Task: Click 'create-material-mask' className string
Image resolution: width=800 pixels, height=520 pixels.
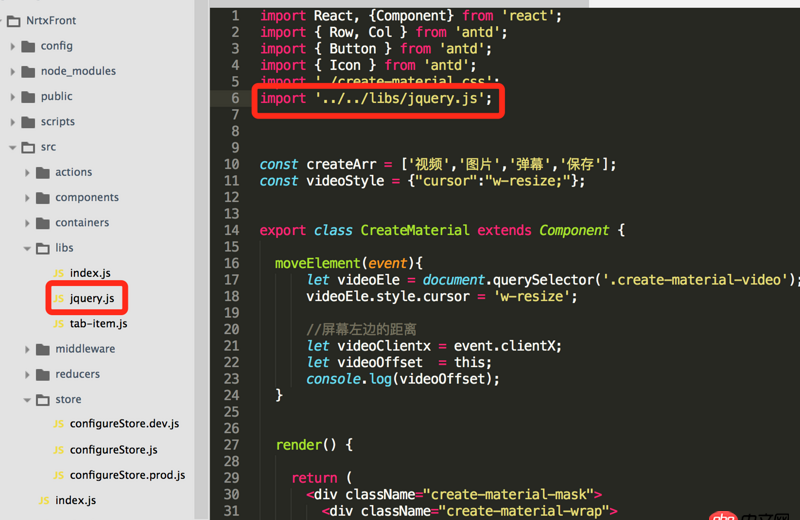Action: pos(509,494)
